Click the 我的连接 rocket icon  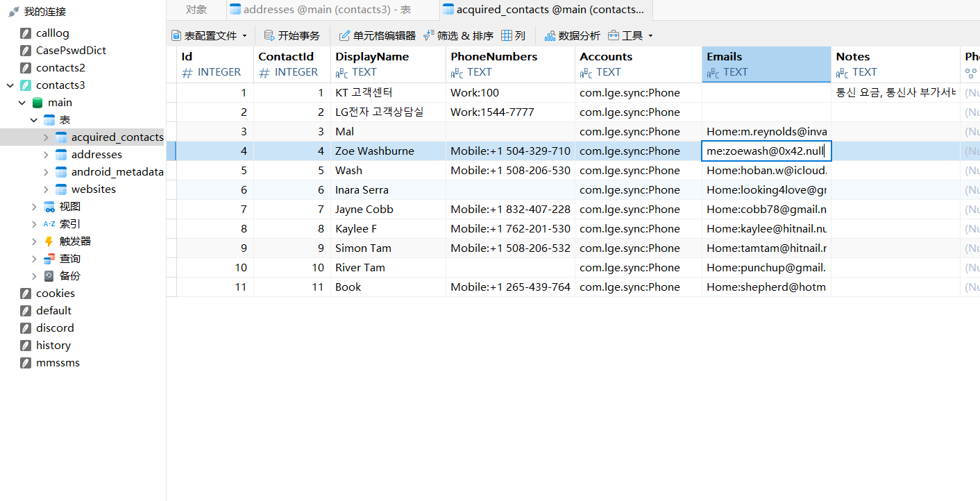[13, 12]
